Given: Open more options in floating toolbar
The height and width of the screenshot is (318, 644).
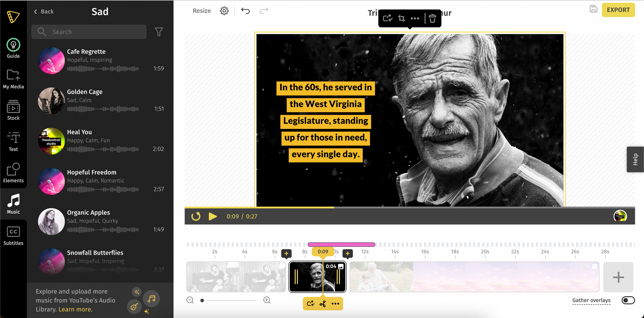Looking at the screenshot, I should (x=415, y=18).
